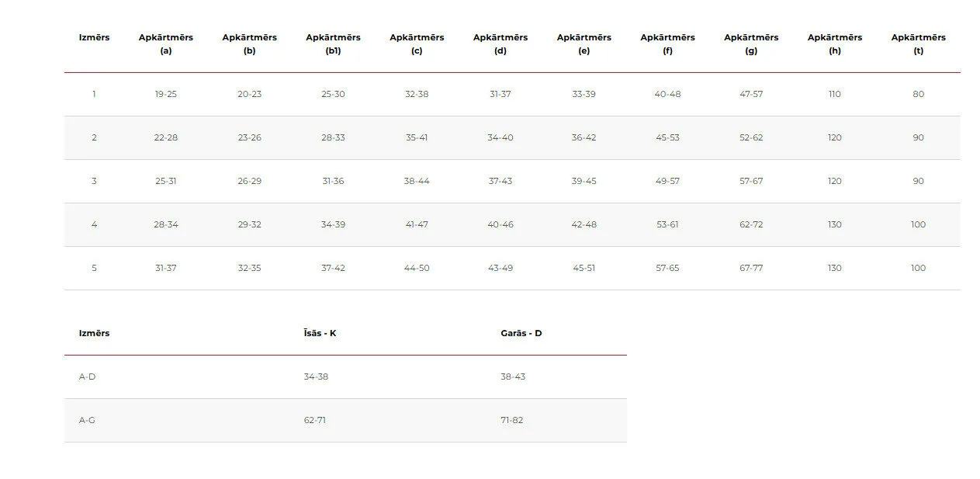Image resolution: width=980 pixels, height=479 pixels.
Task: Click the 19-25 cell in size 1 row
Action: tap(165, 94)
